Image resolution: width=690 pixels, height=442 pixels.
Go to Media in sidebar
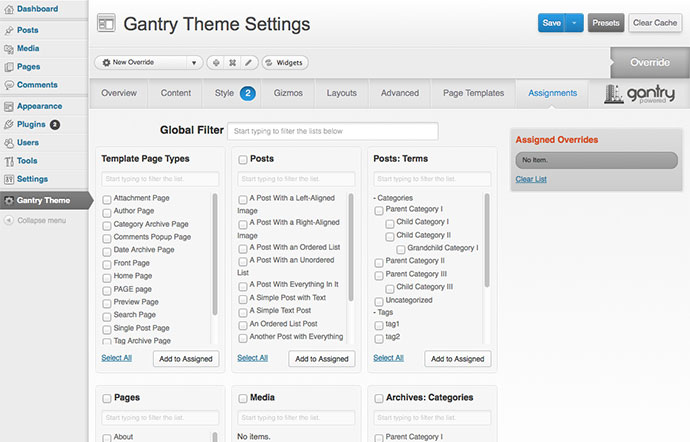click(x=28, y=48)
